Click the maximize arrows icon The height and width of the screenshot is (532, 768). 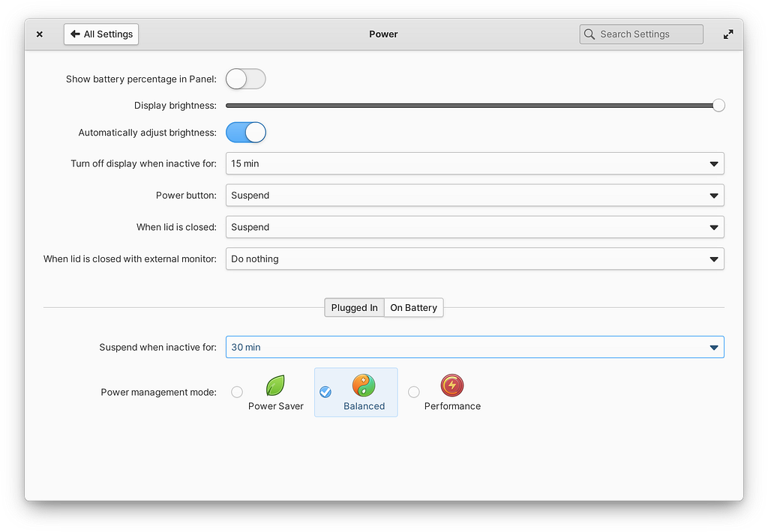(x=728, y=34)
